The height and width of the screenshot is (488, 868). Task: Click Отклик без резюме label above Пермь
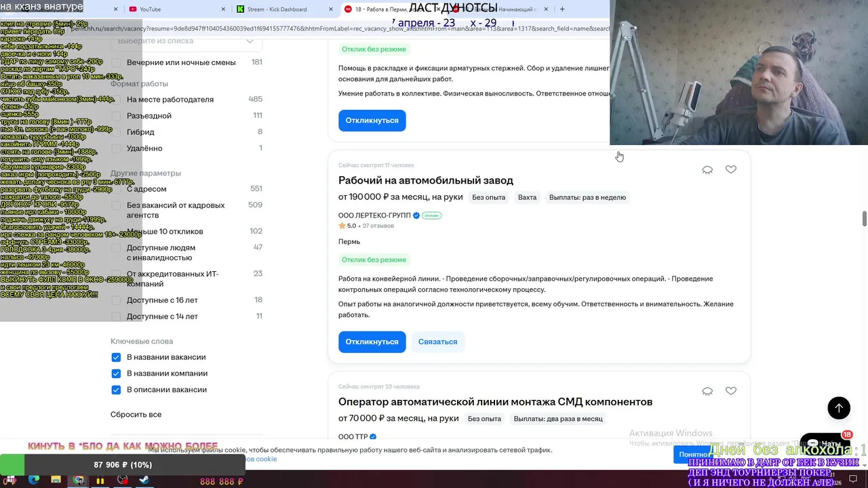[374, 260]
